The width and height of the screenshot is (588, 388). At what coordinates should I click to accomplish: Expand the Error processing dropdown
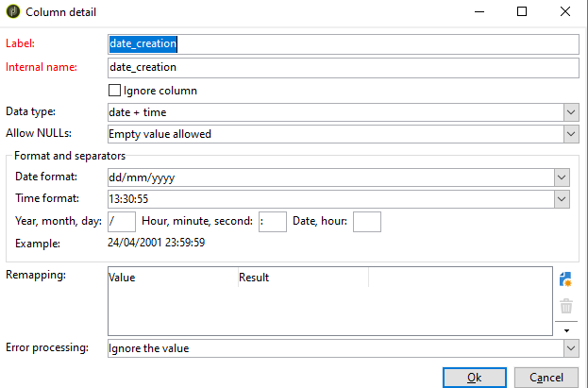(570, 348)
